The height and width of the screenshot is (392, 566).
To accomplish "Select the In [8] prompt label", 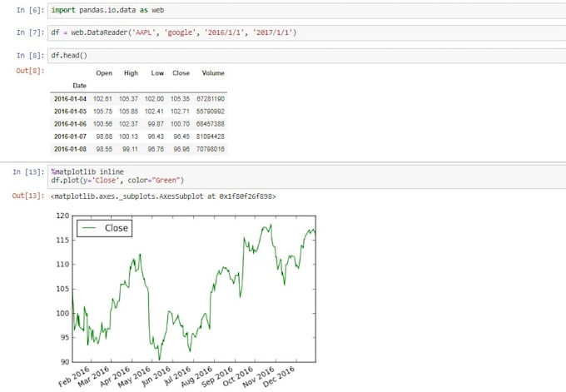I will point(30,56).
